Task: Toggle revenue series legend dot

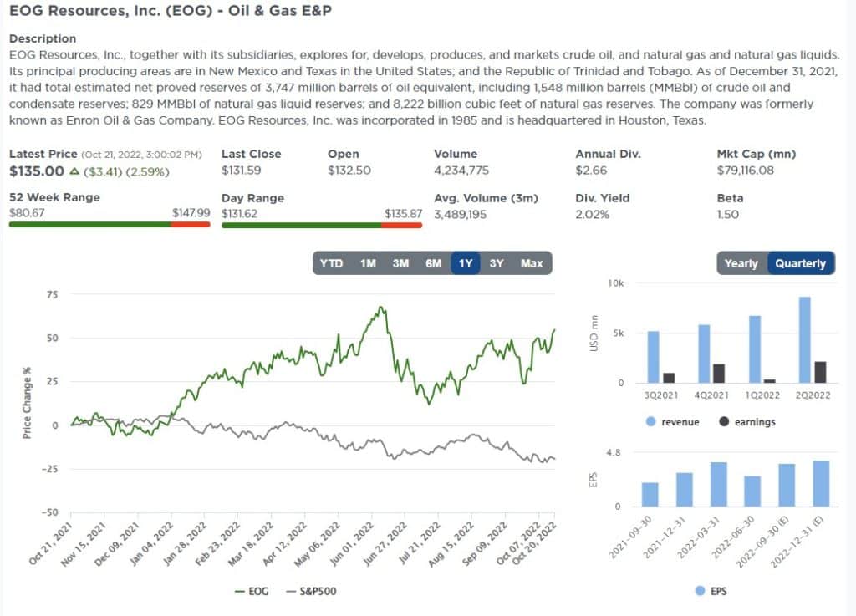Action: click(650, 422)
